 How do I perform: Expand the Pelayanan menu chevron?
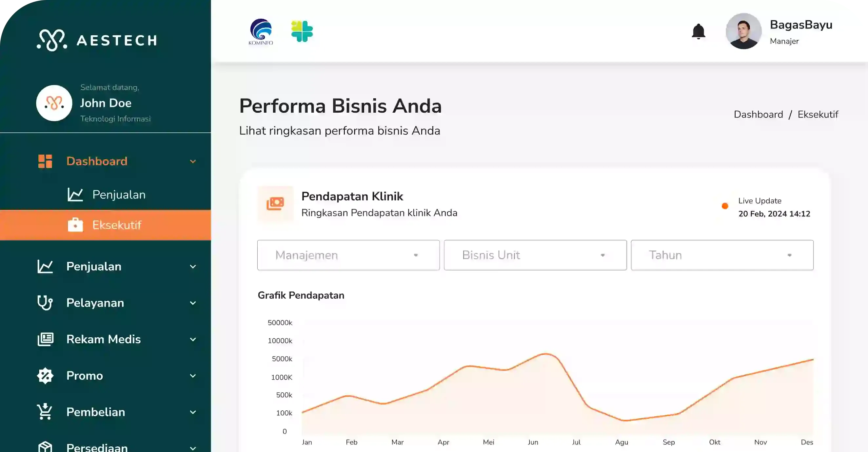(x=193, y=303)
